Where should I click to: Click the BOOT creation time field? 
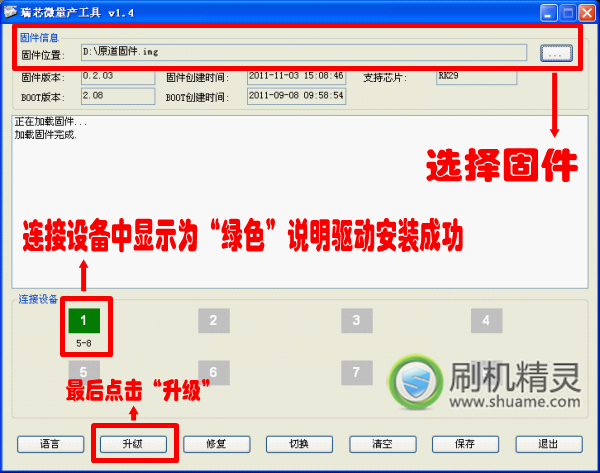[x=297, y=96]
